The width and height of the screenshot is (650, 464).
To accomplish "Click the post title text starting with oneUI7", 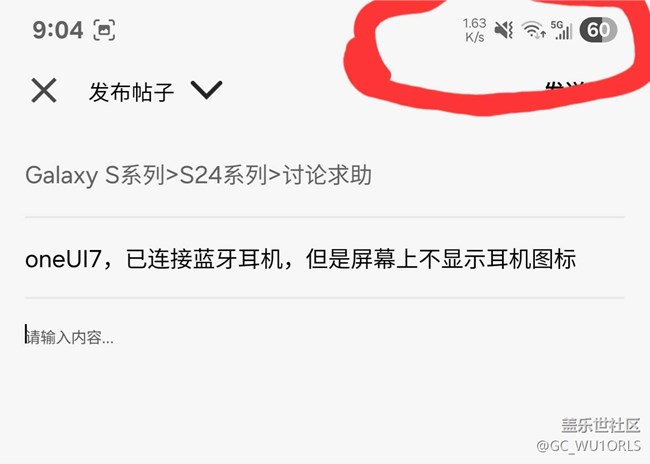I will coord(301,259).
